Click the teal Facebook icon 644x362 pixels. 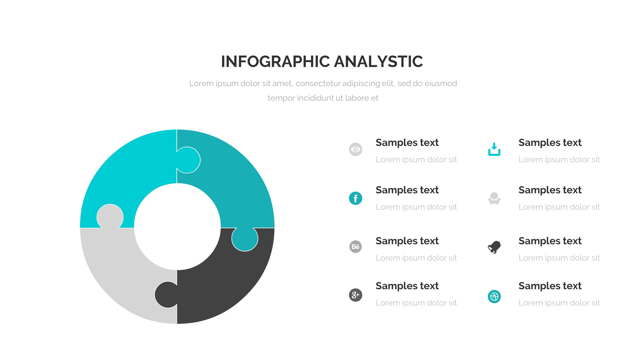coord(355,198)
